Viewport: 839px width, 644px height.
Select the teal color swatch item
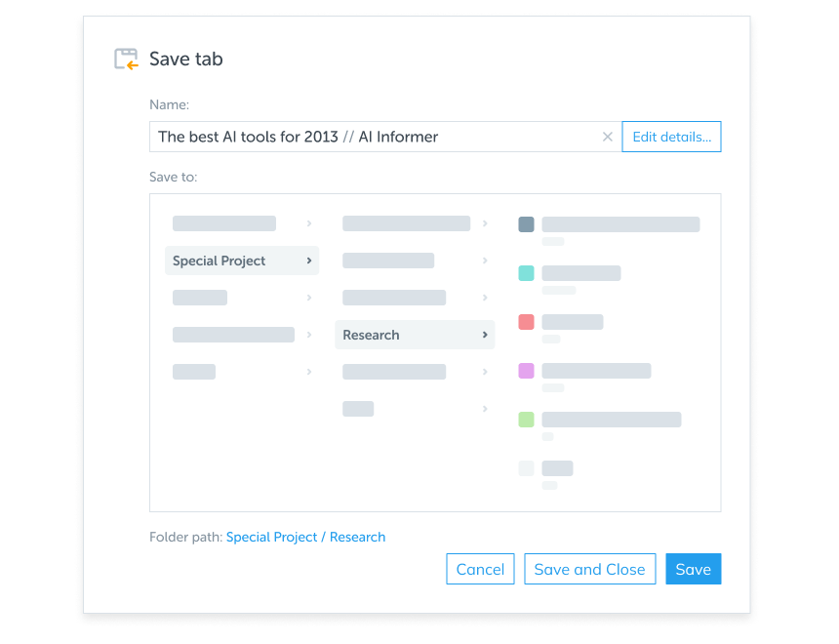tap(526, 273)
